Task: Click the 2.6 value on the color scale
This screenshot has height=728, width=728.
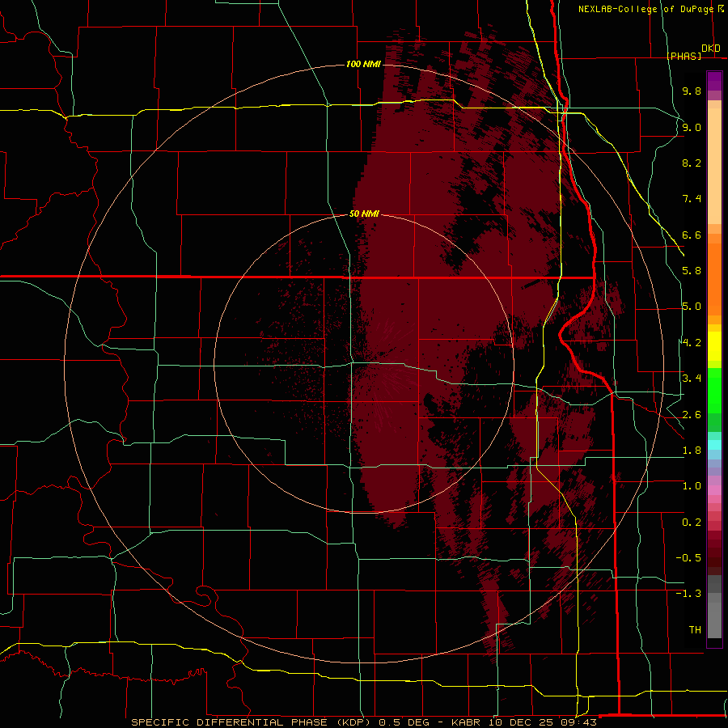Action: (692, 415)
